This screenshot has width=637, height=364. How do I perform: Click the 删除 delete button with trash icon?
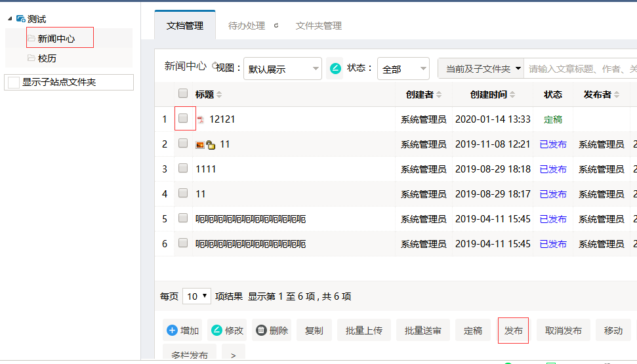pyautogui.click(x=272, y=331)
